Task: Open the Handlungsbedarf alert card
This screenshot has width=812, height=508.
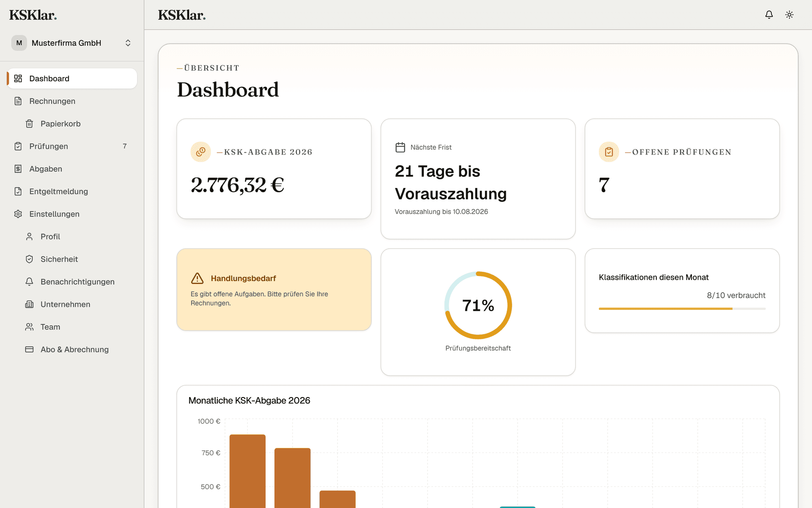Action: [x=274, y=290]
